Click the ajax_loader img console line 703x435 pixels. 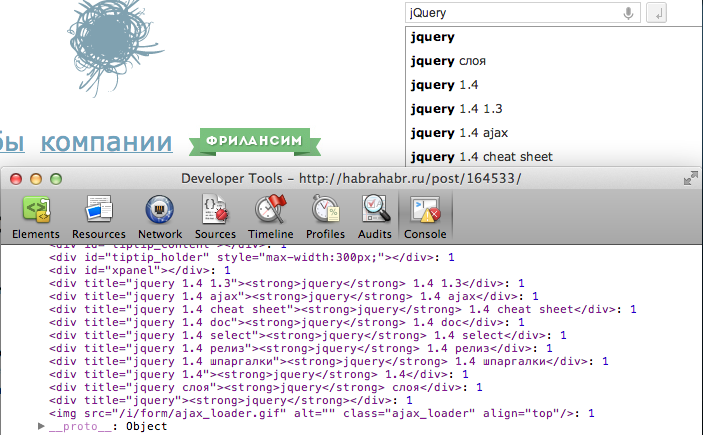pos(321,413)
